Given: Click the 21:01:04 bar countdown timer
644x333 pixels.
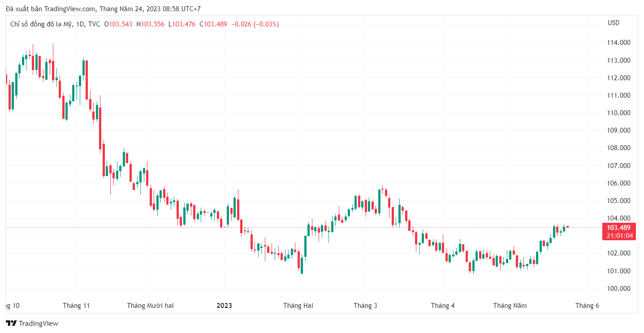Looking at the screenshot, I should pyautogui.click(x=619, y=236).
